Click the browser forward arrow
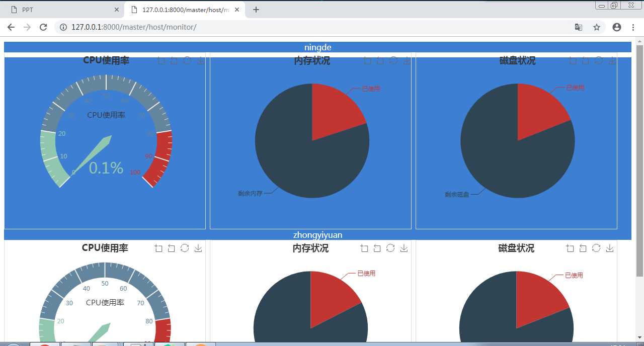Screen dimensions: 644x346 (x=27, y=27)
